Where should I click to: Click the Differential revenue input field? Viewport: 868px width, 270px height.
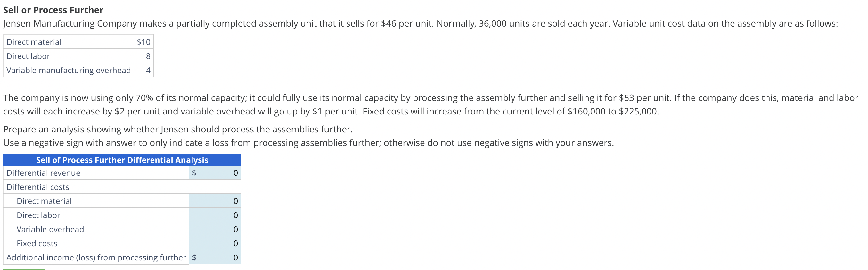(219, 173)
